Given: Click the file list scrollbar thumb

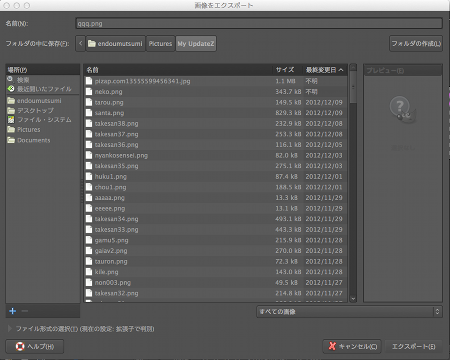Looking at the screenshot, I should [x=353, y=87].
